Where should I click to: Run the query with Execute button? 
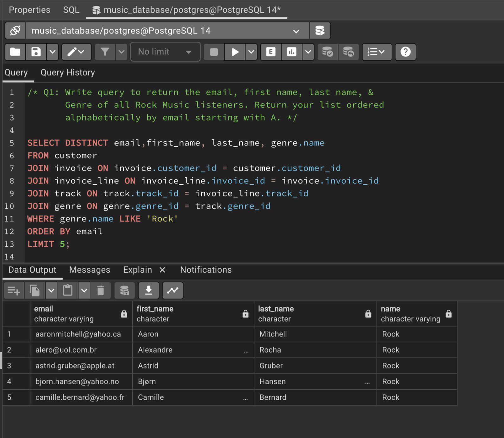pyautogui.click(x=235, y=52)
